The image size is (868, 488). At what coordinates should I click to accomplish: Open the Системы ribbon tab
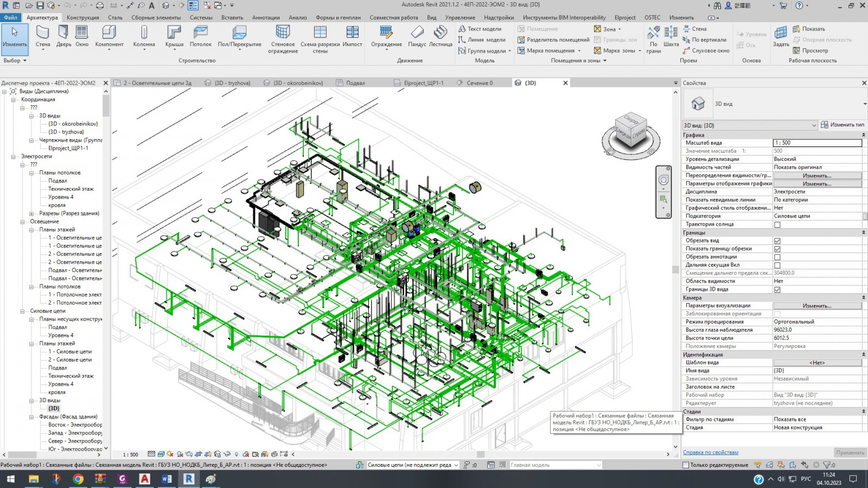click(201, 17)
